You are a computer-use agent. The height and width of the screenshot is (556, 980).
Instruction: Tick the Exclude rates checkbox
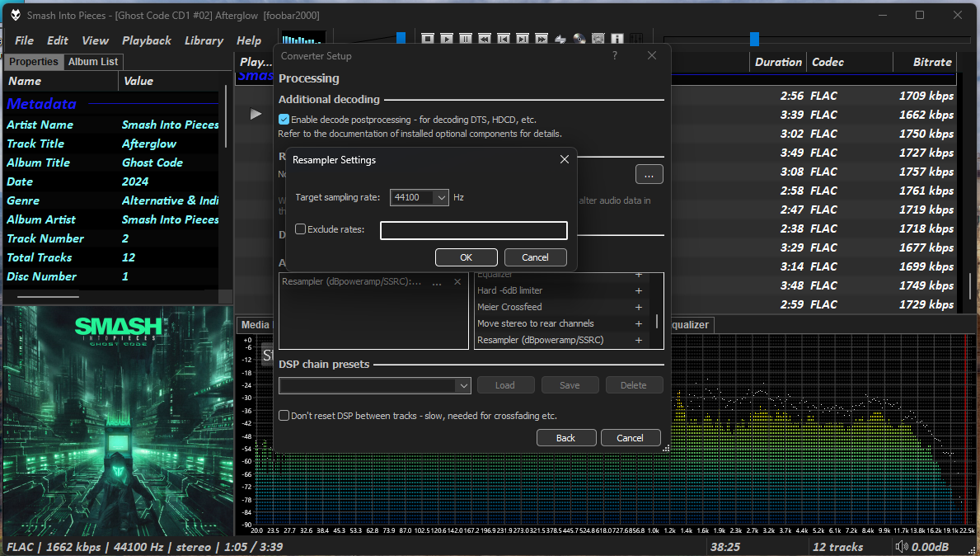(x=300, y=229)
